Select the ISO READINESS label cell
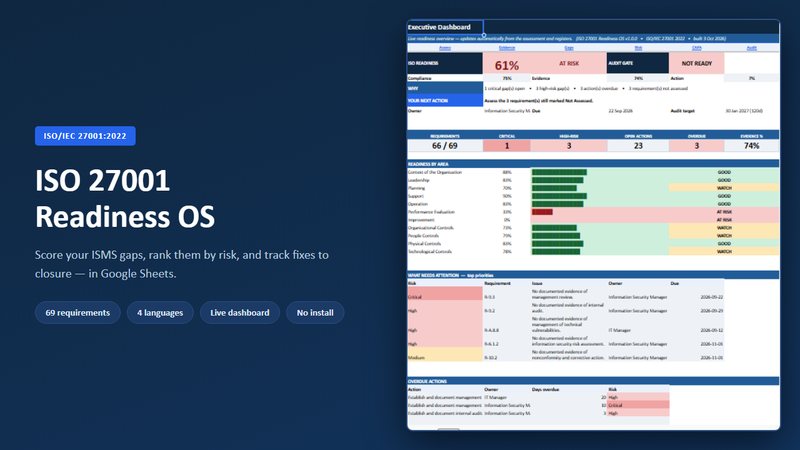Image resolution: width=800 pixels, height=450 pixels. coord(445,63)
